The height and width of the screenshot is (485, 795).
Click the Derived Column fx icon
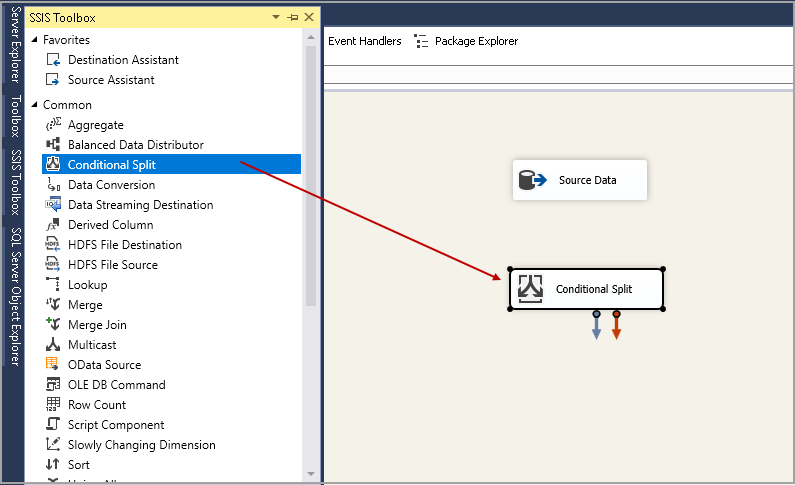pos(53,225)
